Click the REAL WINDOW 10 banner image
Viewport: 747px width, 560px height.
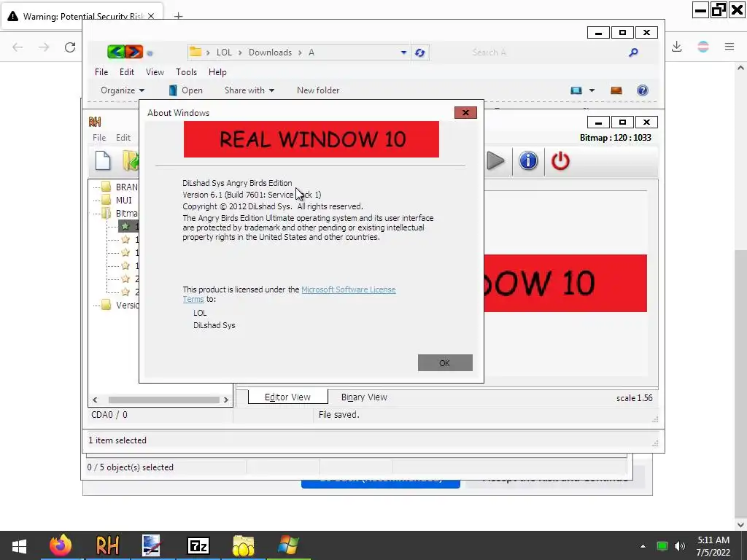click(311, 139)
